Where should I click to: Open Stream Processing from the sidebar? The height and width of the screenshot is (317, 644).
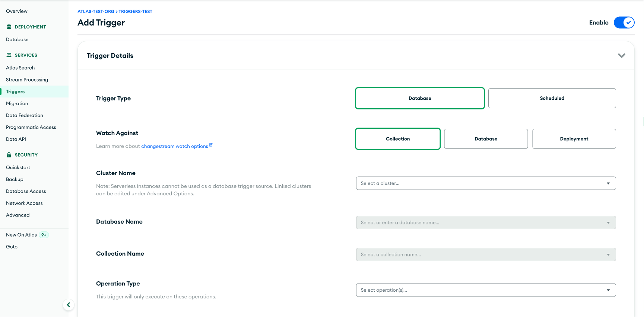point(27,80)
